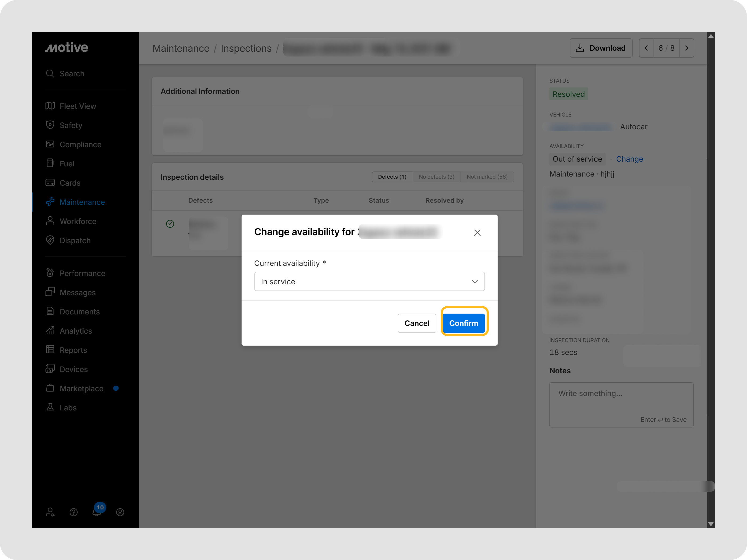Go to Maintenance breadcrumb
Viewport: 747px width, 560px height.
(181, 48)
